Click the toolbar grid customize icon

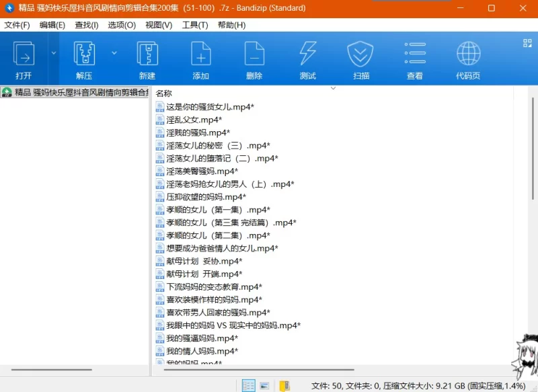click(527, 43)
